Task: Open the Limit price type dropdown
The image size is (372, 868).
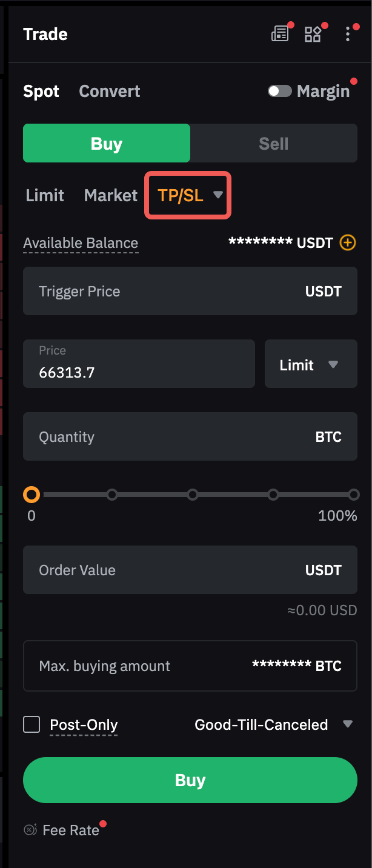Action: [x=311, y=364]
